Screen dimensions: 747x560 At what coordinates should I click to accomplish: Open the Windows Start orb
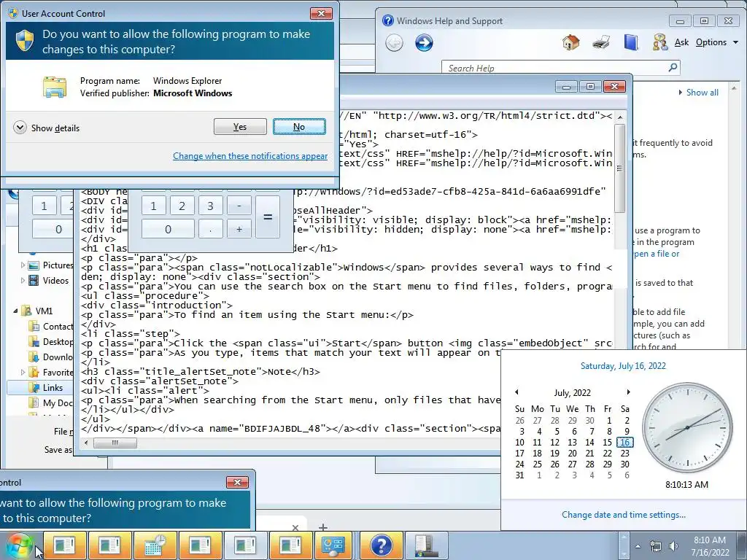[x=19, y=545]
